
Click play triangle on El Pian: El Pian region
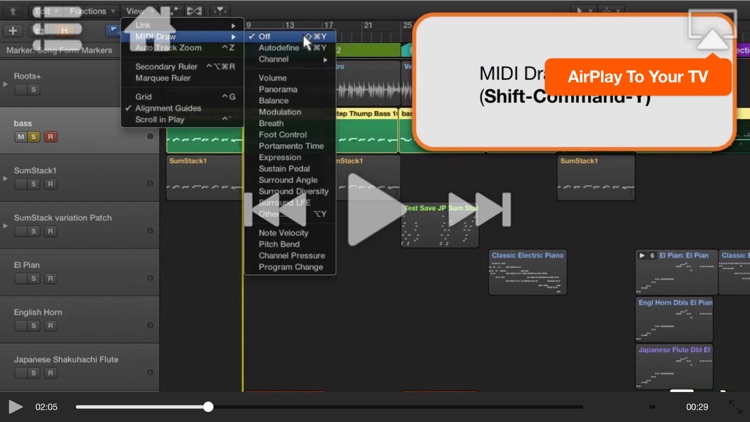(642, 255)
